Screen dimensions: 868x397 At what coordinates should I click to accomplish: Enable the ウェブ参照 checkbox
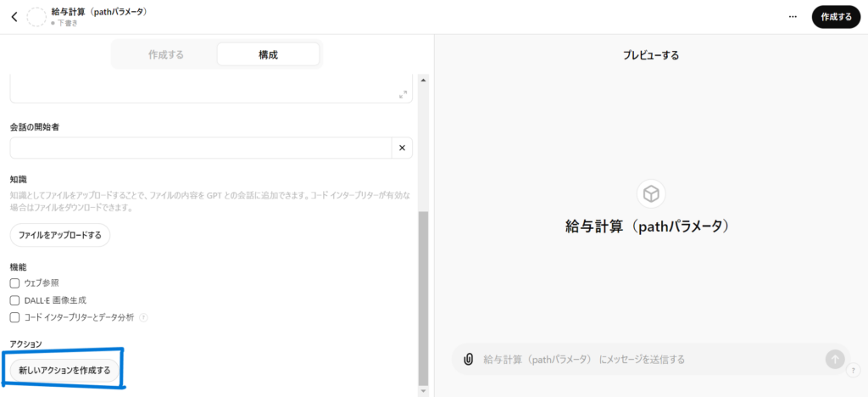[x=14, y=283]
